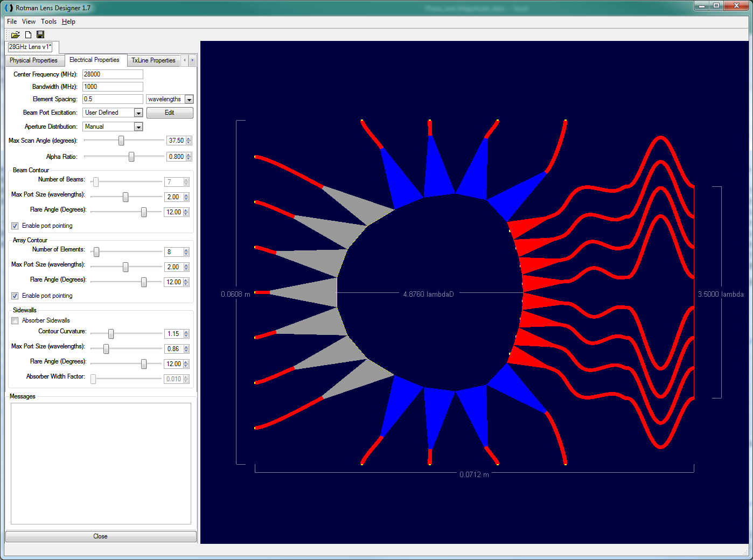
Task: Click Array Contour Max Port Size value 2.00
Action: point(173,267)
